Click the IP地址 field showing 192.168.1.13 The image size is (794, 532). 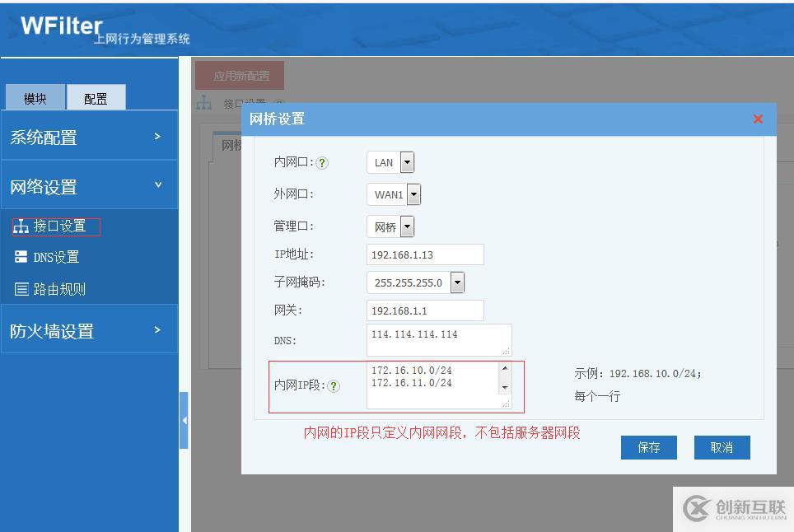[425, 254]
